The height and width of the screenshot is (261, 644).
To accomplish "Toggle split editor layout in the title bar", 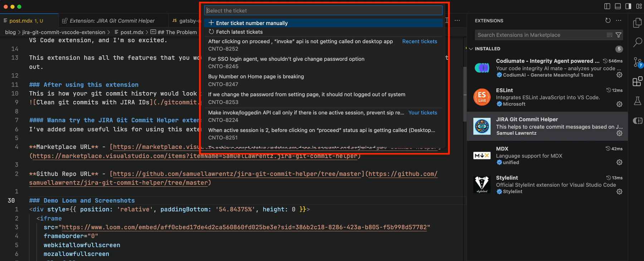I will click(x=607, y=6).
